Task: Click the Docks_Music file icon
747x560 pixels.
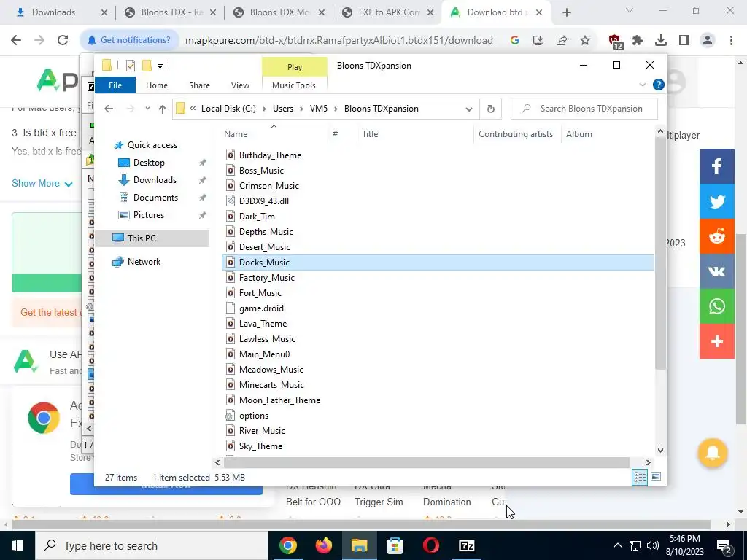Action: coord(231,262)
